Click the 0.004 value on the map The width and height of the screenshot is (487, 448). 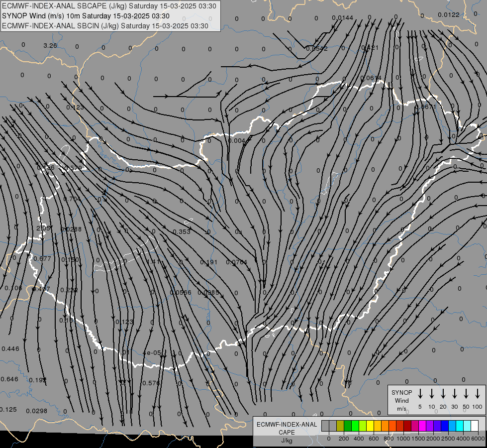click(x=237, y=141)
